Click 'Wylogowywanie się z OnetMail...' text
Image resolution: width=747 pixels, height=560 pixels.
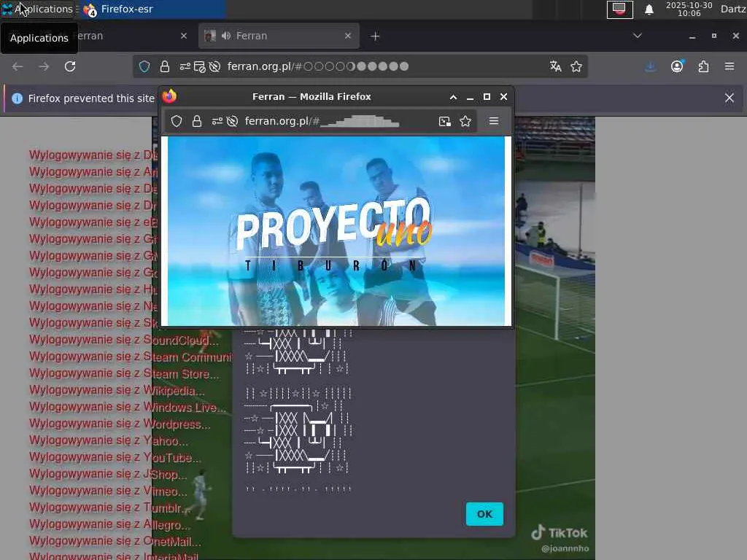coord(115,541)
